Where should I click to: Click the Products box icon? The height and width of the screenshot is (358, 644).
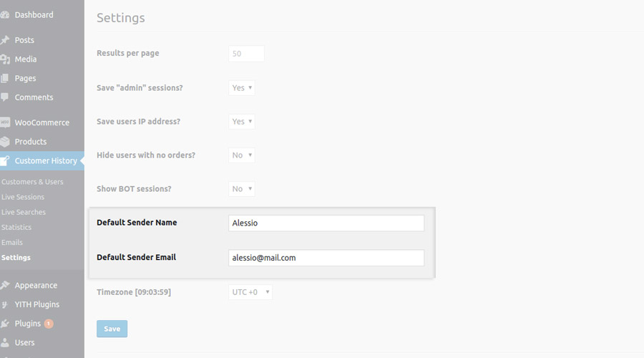coord(4,142)
